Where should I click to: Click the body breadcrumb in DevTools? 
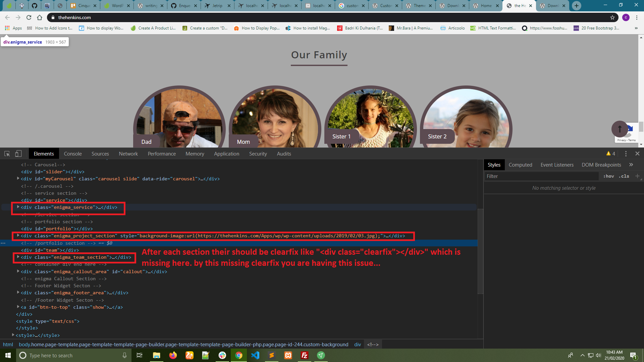tap(183, 345)
